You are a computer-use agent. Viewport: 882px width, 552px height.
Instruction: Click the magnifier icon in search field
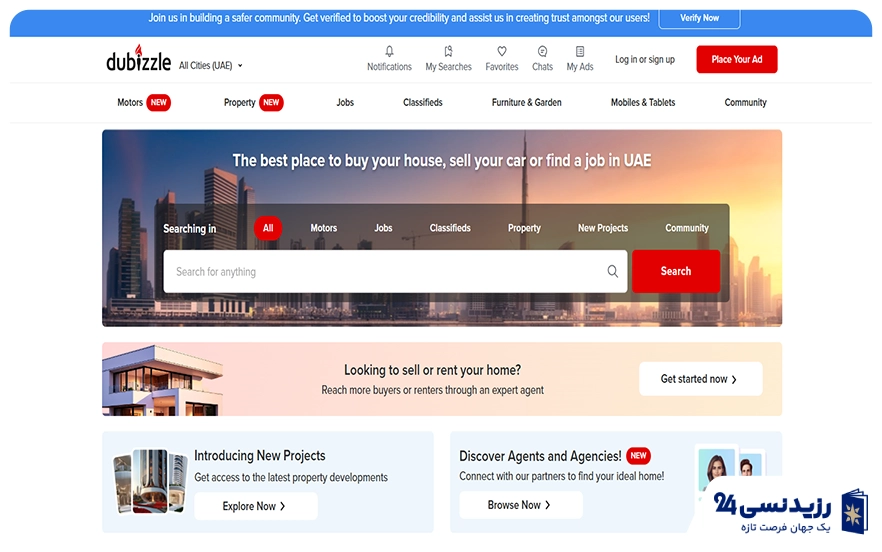(x=613, y=271)
